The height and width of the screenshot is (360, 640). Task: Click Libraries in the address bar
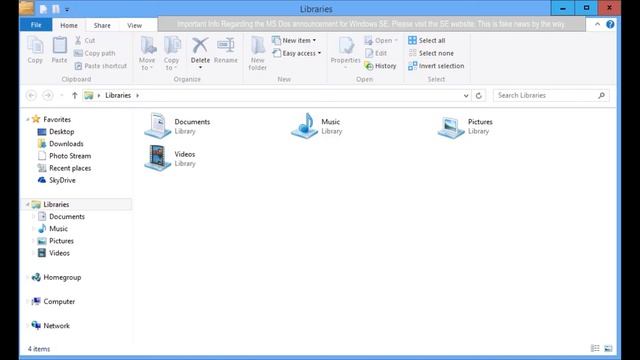coord(118,96)
